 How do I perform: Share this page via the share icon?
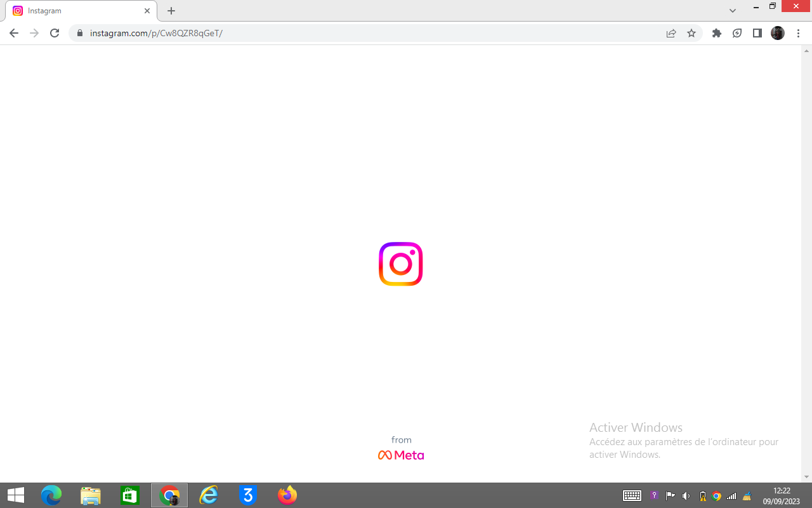click(671, 33)
